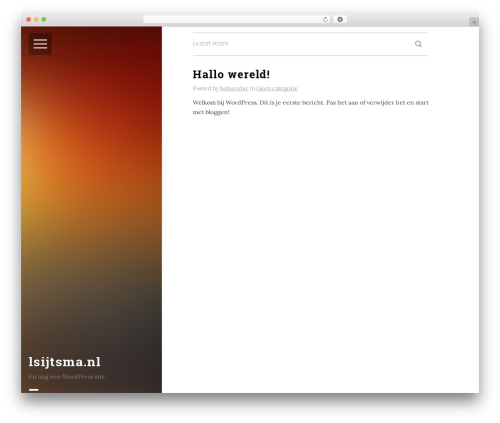Click the browser address bar

(x=236, y=19)
